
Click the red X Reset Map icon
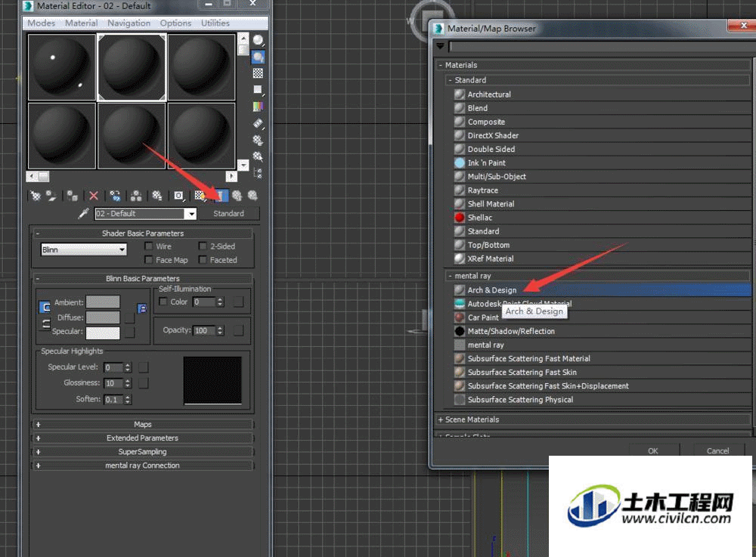[x=94, y=196]
